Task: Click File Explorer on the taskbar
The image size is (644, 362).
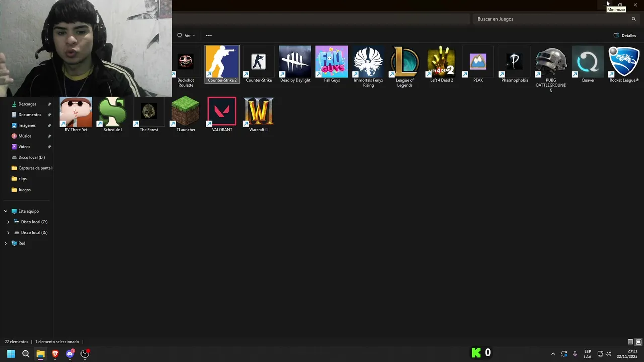Action: (x=40, y=354)
